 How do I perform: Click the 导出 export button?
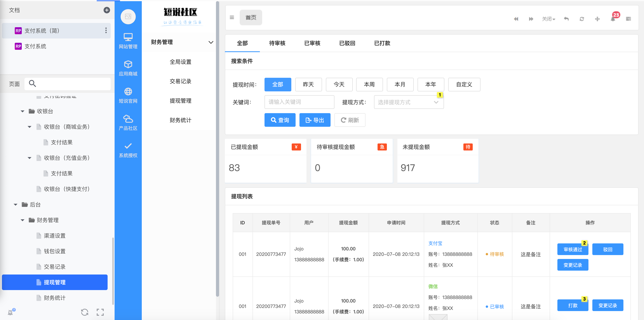[x=315, y=120]
